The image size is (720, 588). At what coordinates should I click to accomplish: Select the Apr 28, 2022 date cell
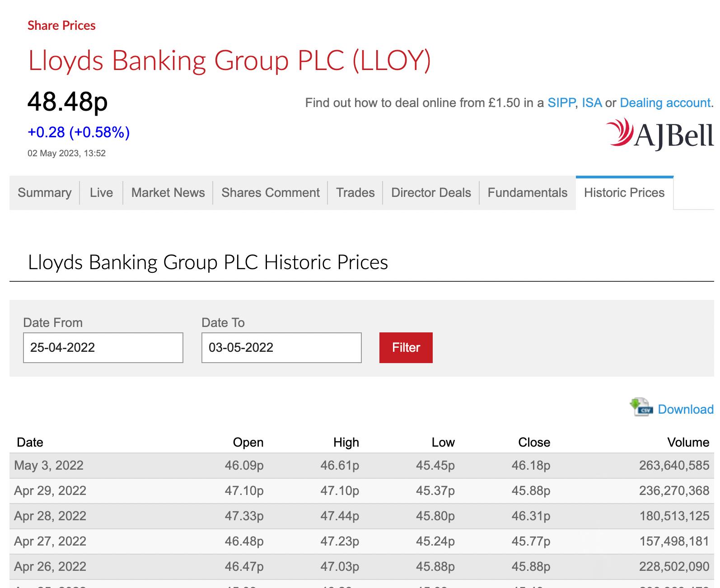point(50,516)
